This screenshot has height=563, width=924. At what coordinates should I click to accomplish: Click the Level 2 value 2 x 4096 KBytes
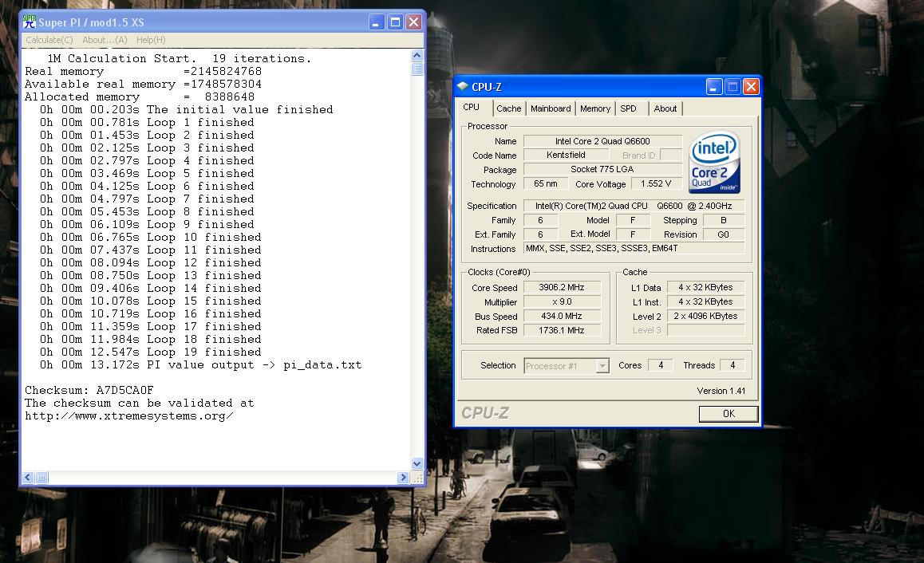(x=705, y=316)
